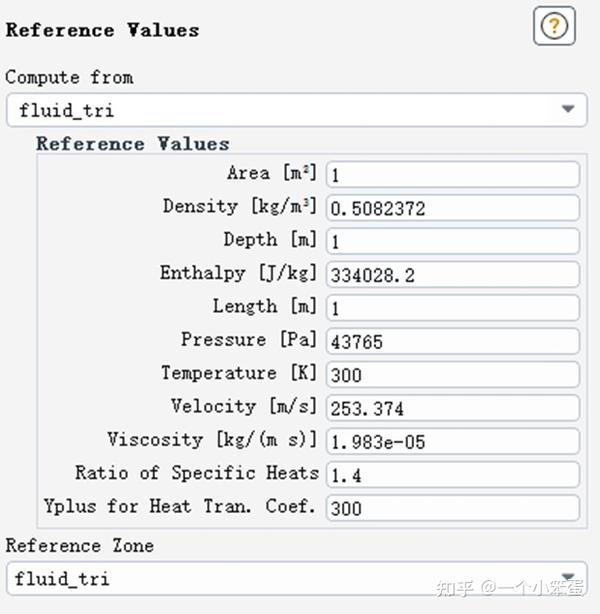Expand the Compute from dropdown arrow

tap(568, 110)
